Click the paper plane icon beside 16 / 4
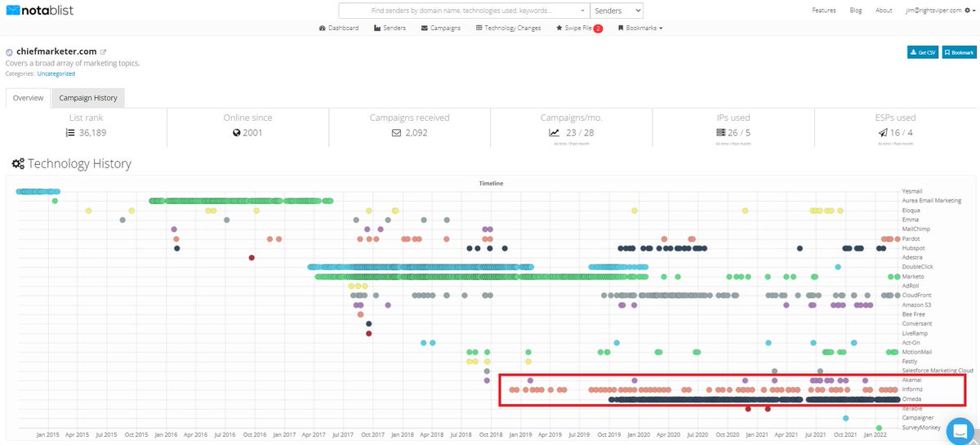 click(883, 132)
